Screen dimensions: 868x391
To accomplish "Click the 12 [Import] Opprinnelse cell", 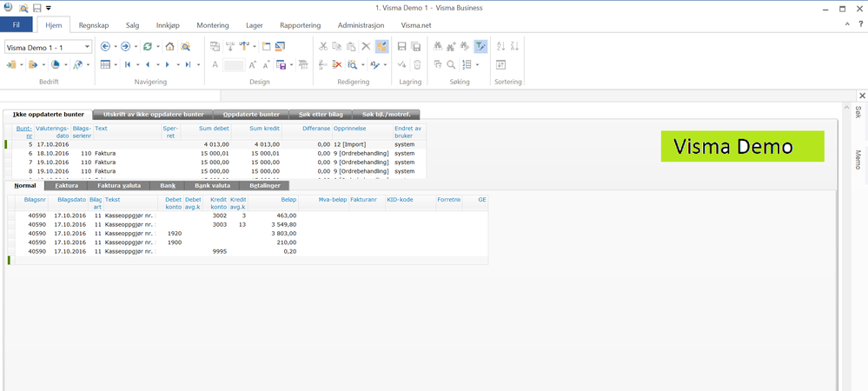I will (x=362, y=144).
